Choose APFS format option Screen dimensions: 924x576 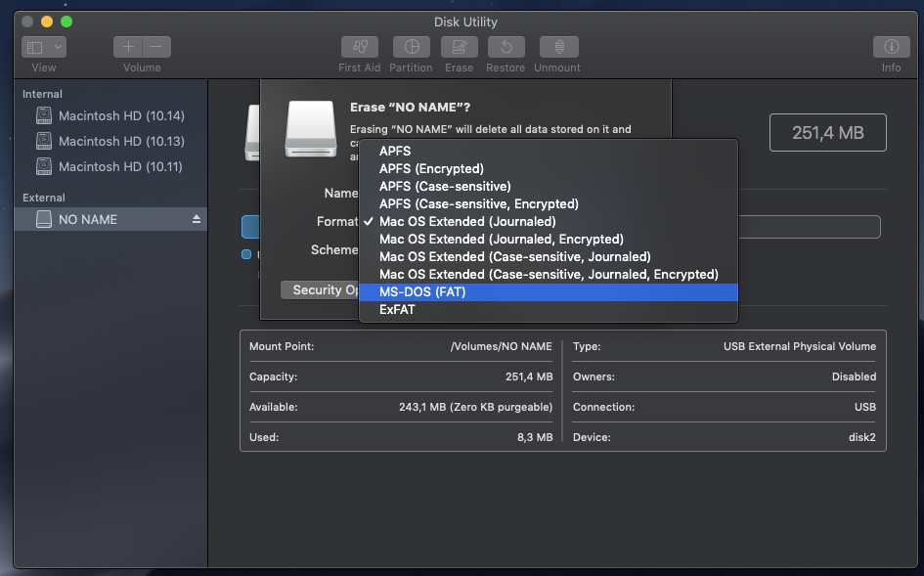pos(548,151)
